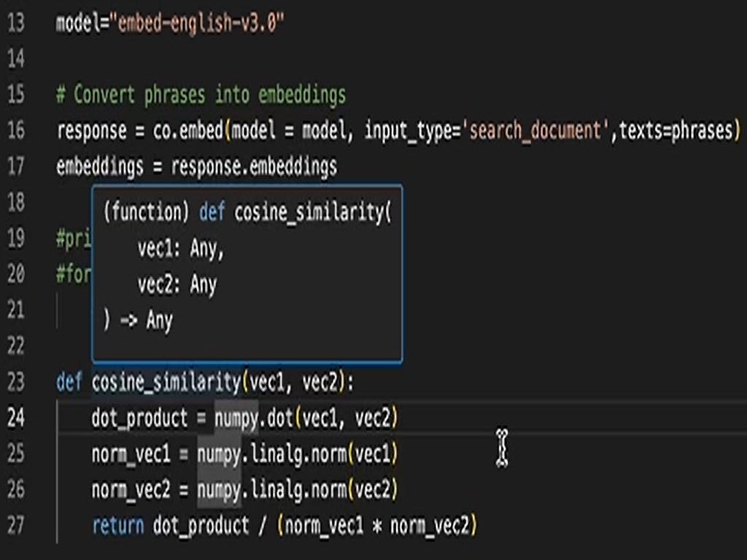Click norm_vec1 variable on line 25
747x560 pixels.
coord(131,454)
